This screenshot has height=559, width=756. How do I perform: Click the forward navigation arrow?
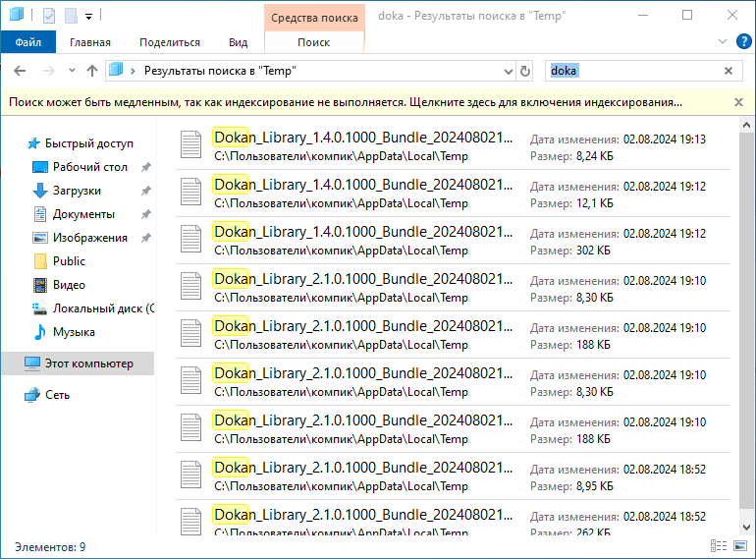[x=49, y=71]
